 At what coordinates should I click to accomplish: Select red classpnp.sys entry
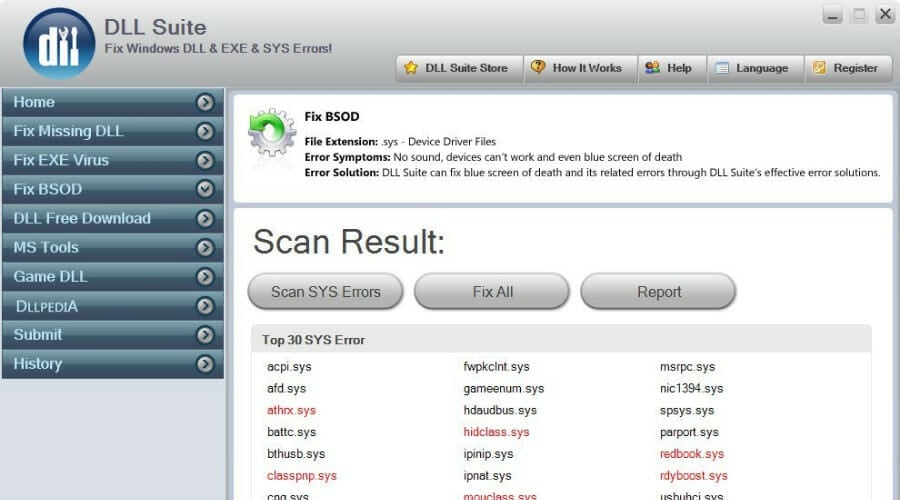click(x=302, y=476)
